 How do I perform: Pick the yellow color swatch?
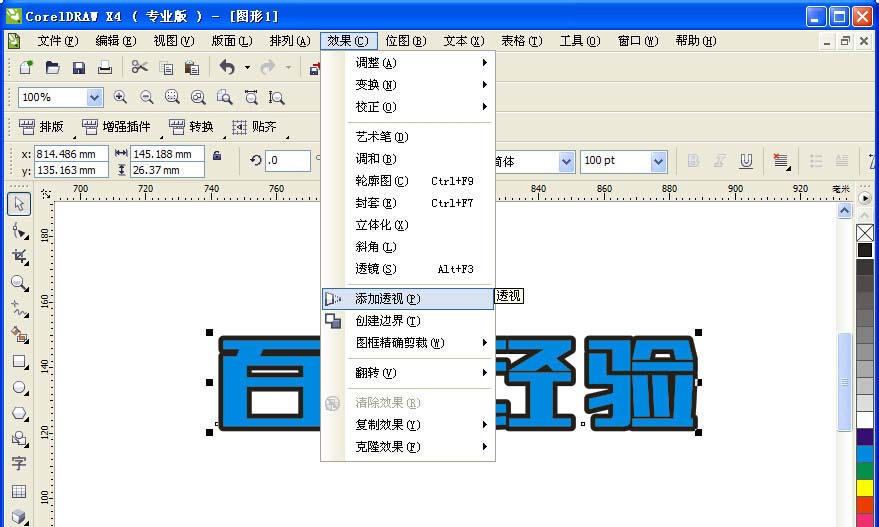pos(865,488)
